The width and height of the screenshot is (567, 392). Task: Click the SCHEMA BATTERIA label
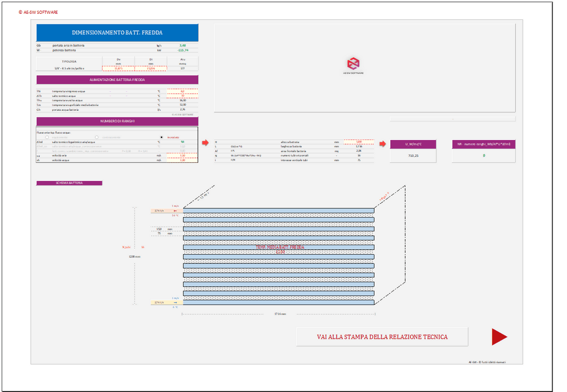pyautogui.click(x=69, y=183)
